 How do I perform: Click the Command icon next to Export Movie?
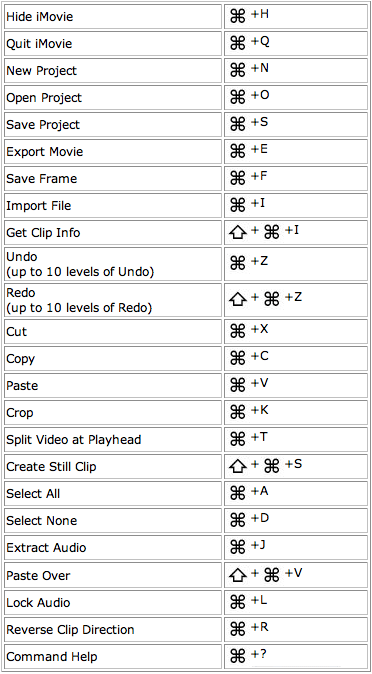(237, 151)
